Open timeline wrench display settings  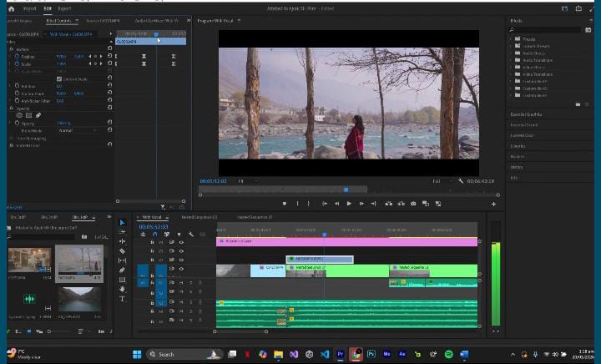click(x=190, y=234)
